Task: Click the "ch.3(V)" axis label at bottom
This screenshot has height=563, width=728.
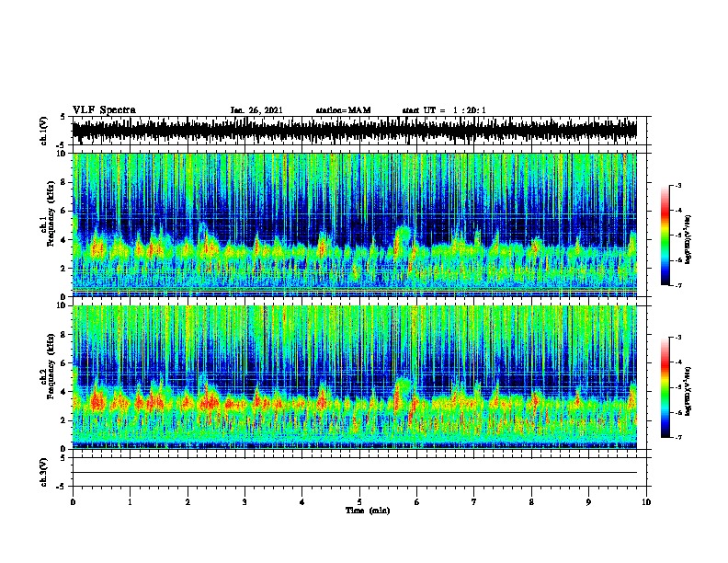Action: (44, 473)
